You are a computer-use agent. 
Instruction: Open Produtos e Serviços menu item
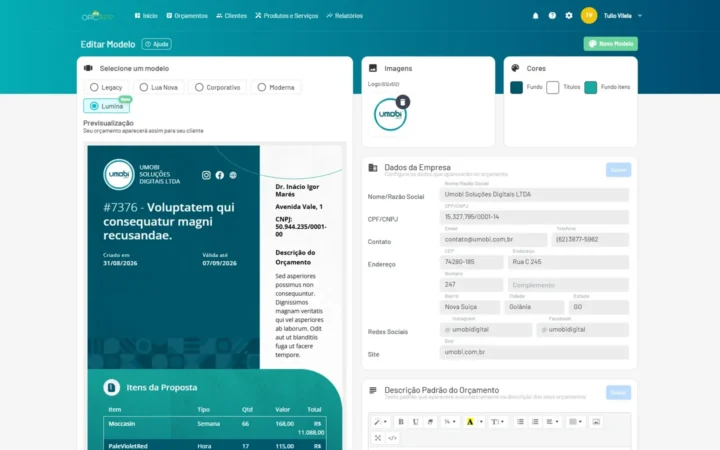(x=287, y=16)
